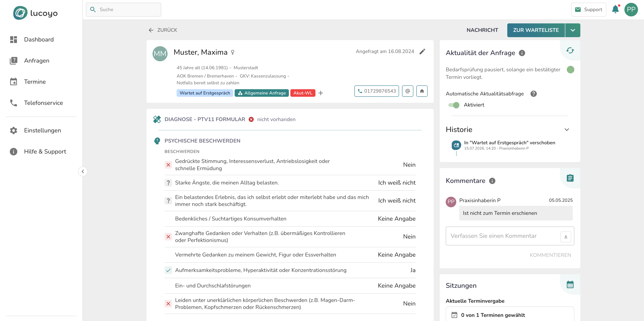Viewport: 644px width, 321px height.
Task: Go to Telefonservice in the sidebar
Action: point(43,103)
